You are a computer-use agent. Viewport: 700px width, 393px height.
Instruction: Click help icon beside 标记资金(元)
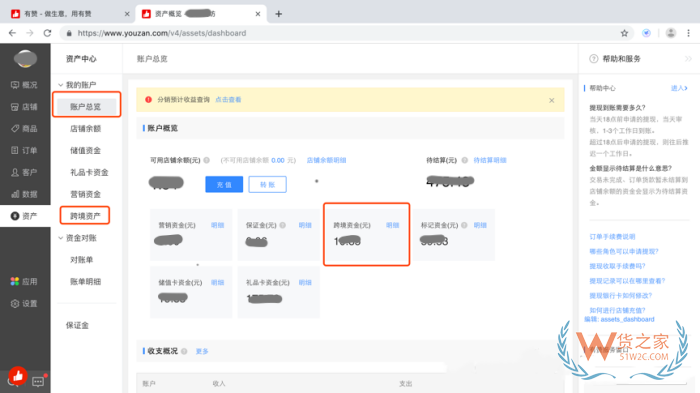coord(464,226)
